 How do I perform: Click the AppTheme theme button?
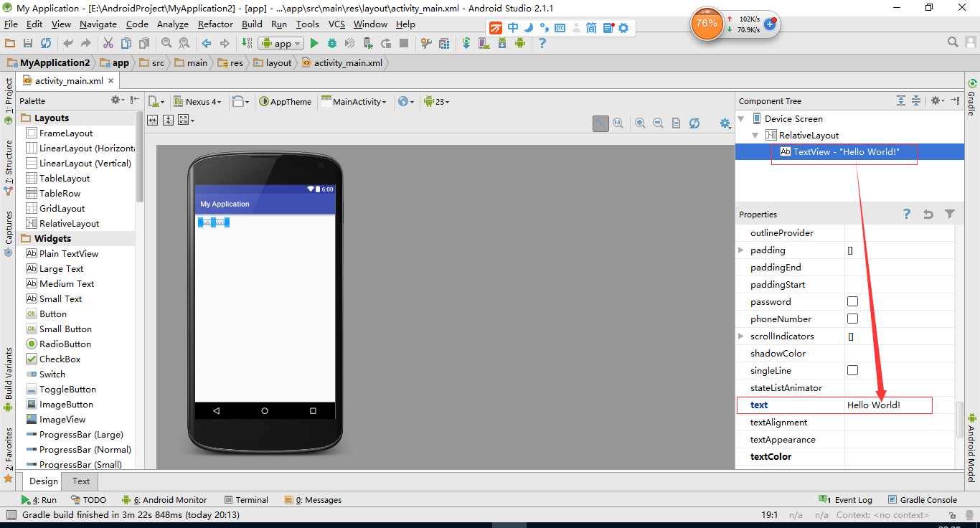coord(286,101)
